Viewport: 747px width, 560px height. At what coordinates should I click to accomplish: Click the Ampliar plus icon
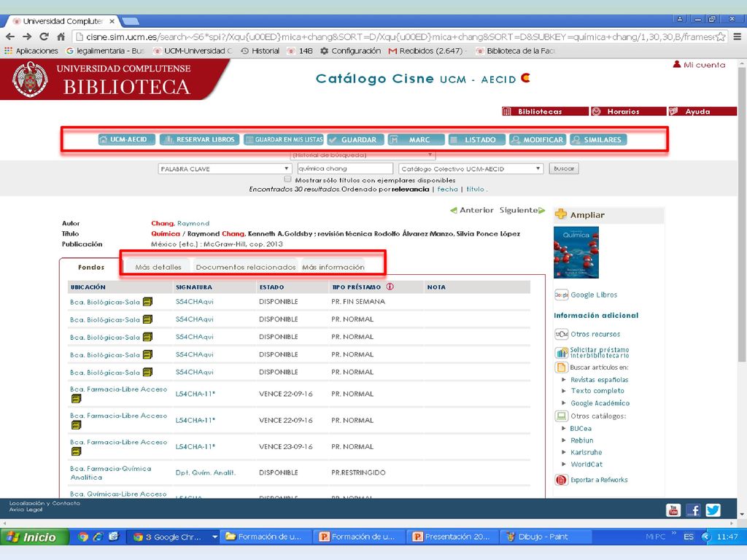tap(561, 215)
